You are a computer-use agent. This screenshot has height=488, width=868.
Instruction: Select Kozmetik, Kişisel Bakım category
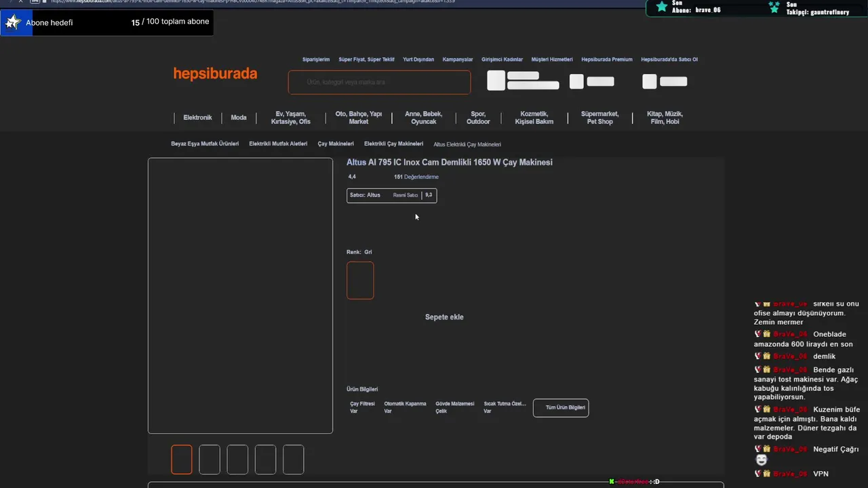[x=534, y=118]
